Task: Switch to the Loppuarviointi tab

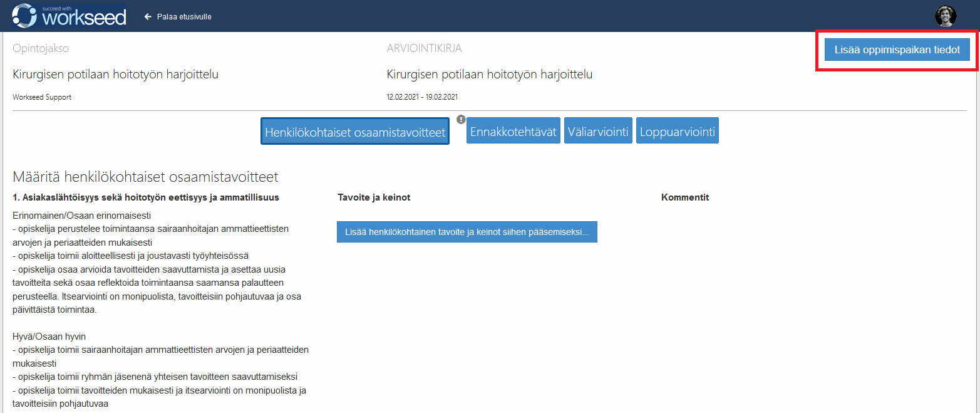Action: (677, 130)
